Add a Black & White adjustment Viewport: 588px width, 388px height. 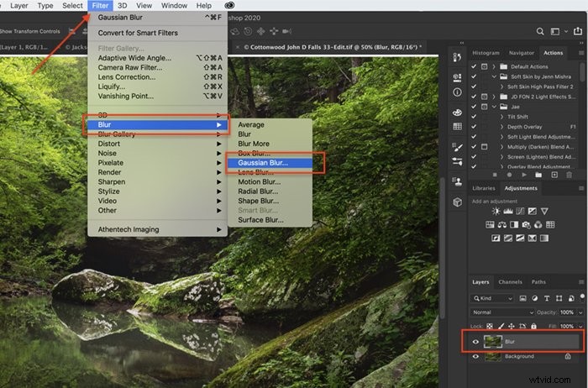click(x=514, y=224)
